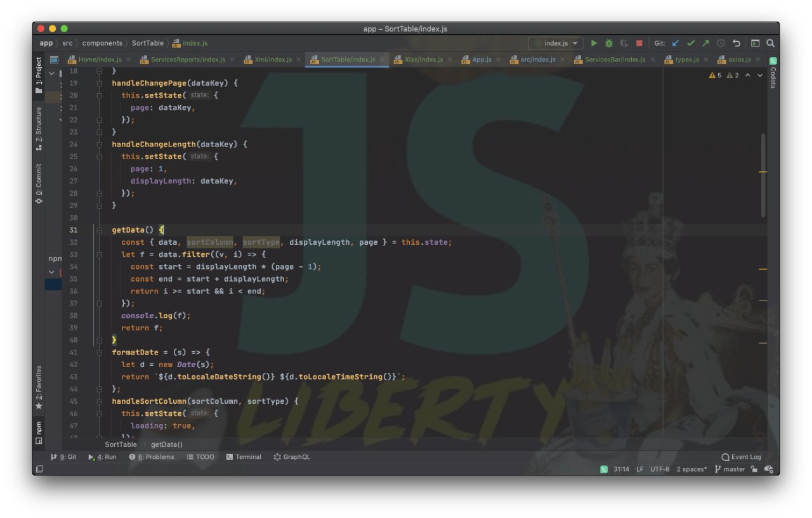This screenshot has width=812, height=518.
Task: Stop the running process with the red square
Action: [639, 43]
